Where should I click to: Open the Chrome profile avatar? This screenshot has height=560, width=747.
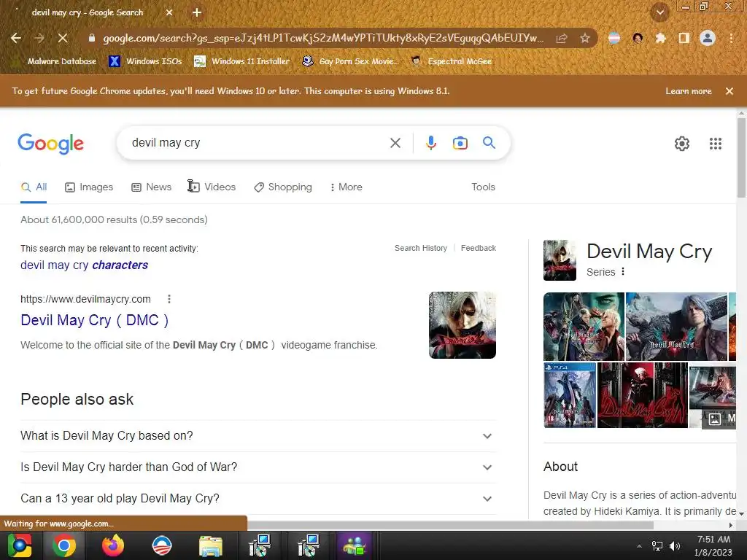[x=708, y=38]
